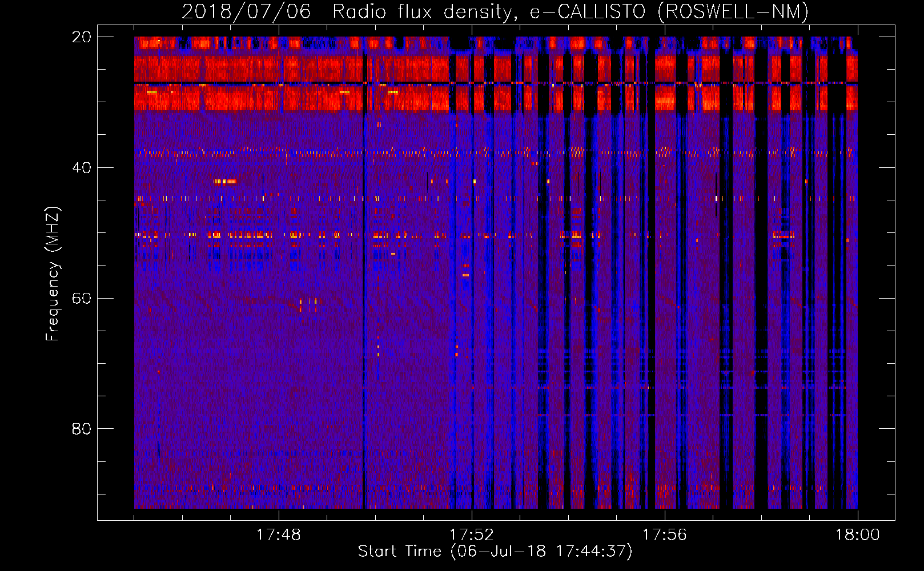Click the 20 frequency tick label

(x=81, y=37)
